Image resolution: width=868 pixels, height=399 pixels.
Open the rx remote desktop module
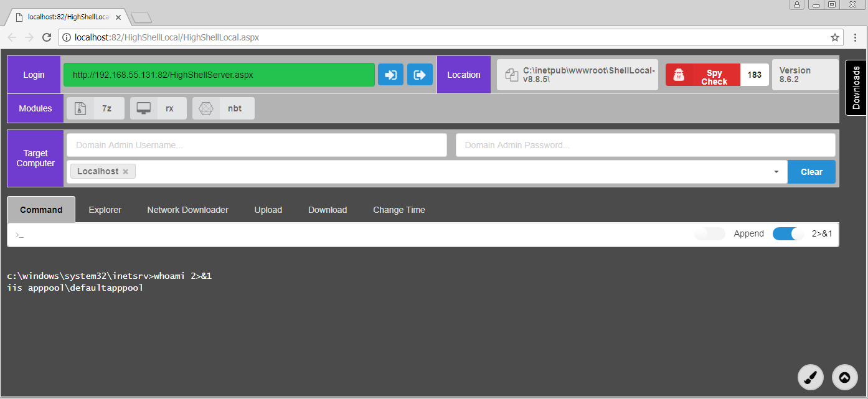pos(158,108)
